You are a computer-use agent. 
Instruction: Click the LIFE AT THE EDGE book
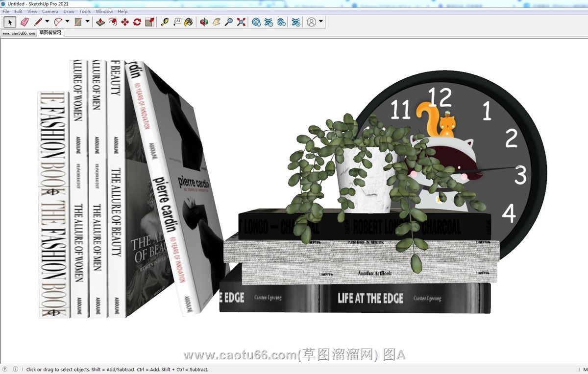pos(355,298)
